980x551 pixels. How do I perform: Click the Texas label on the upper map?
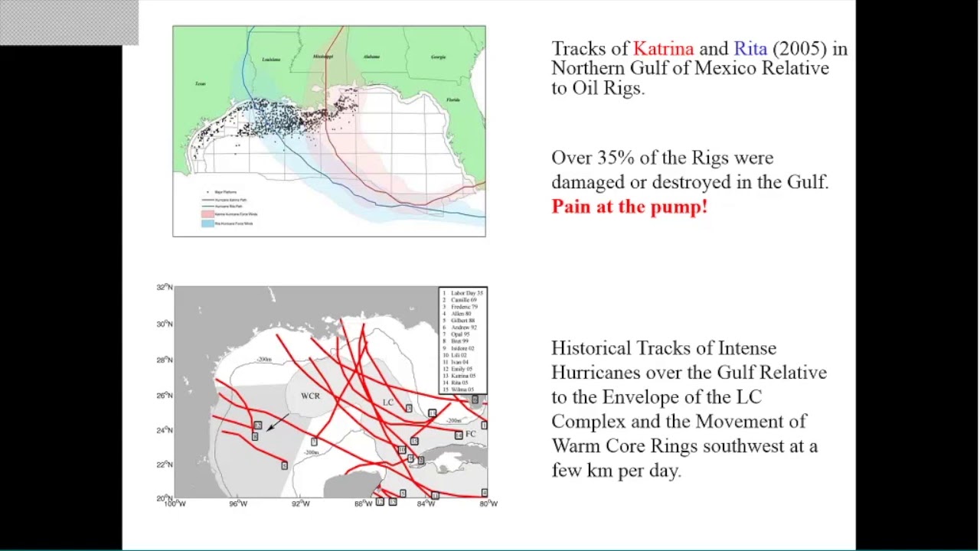201,84
